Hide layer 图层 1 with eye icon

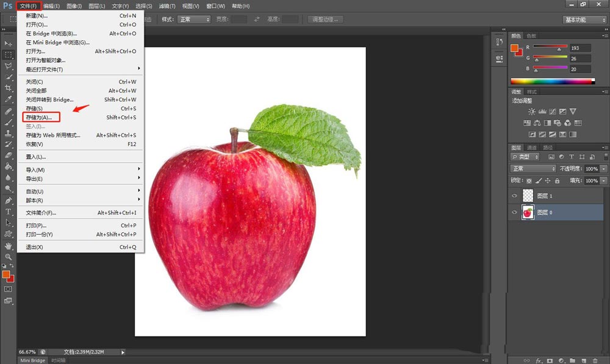514,196
